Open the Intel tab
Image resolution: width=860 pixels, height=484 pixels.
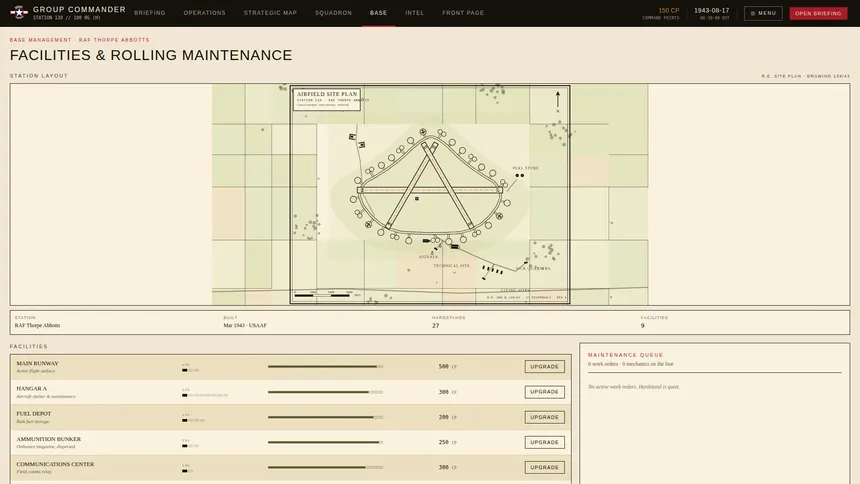pos(415,13)
